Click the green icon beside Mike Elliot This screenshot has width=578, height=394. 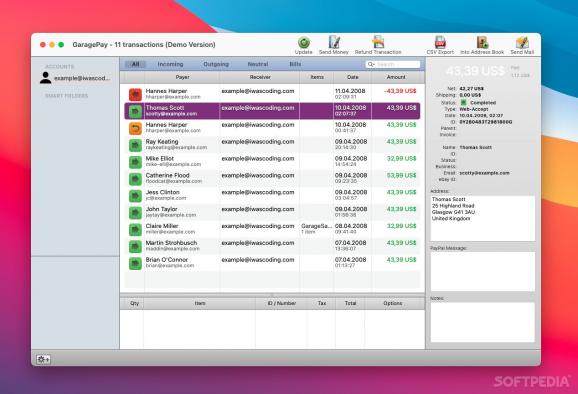(x=135, y=162)
